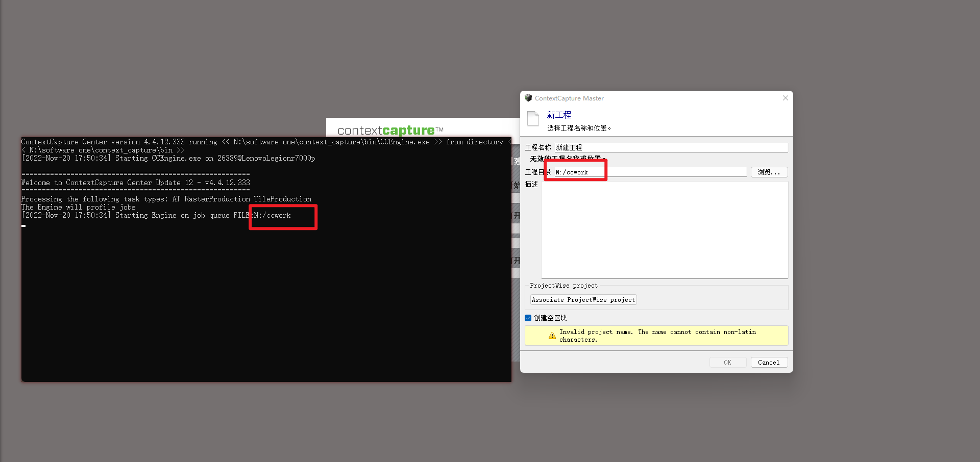
Task: Open the 浏览... browse button
Action: (769, 172)
